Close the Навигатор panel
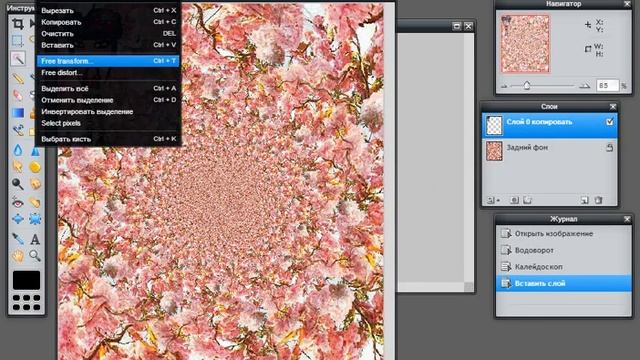Screen dimensions: 640x360 pos(627,4)
